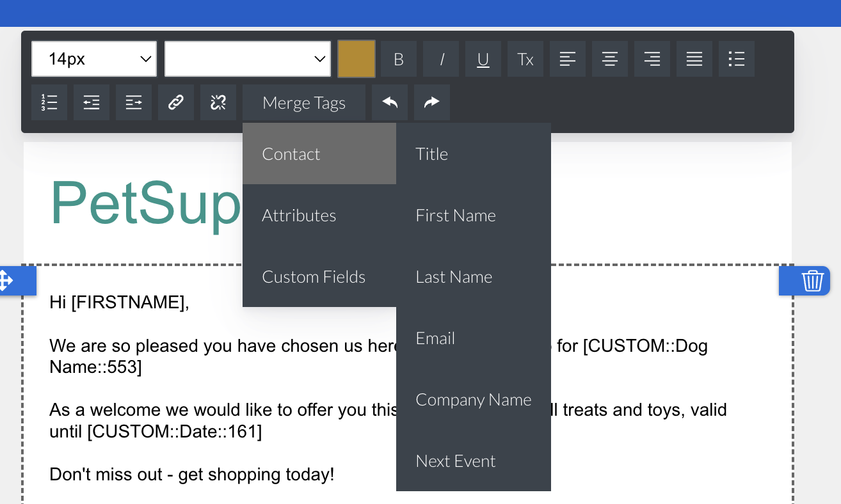This screenshot has width=841, height=504.
Task: Delete block using trash icon
Action: pos(812,281)
